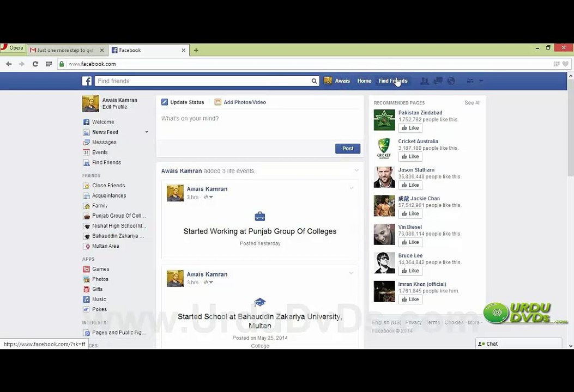Click browser forward arrow

pos(22,64)
